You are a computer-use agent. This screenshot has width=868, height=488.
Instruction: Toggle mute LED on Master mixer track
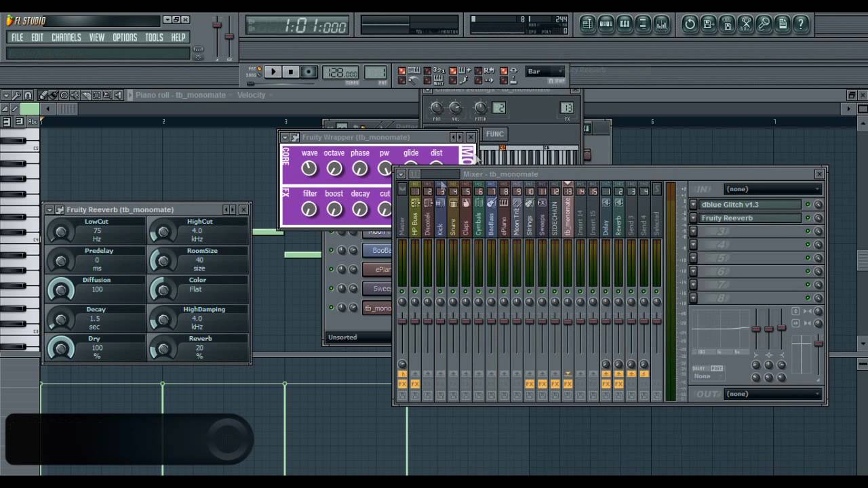click(402, 291)
